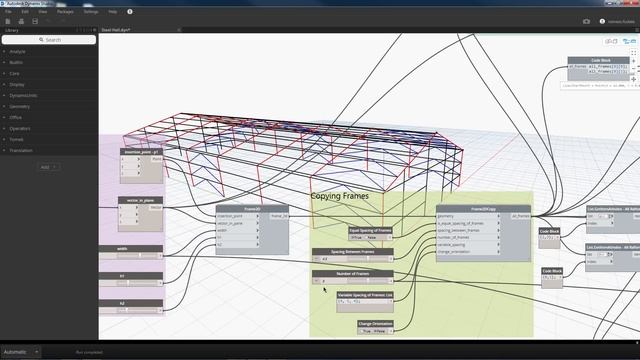This screenshot has height=360, width=640.
Task: Click the zoom to fit canvas icon
Action: 633,53
